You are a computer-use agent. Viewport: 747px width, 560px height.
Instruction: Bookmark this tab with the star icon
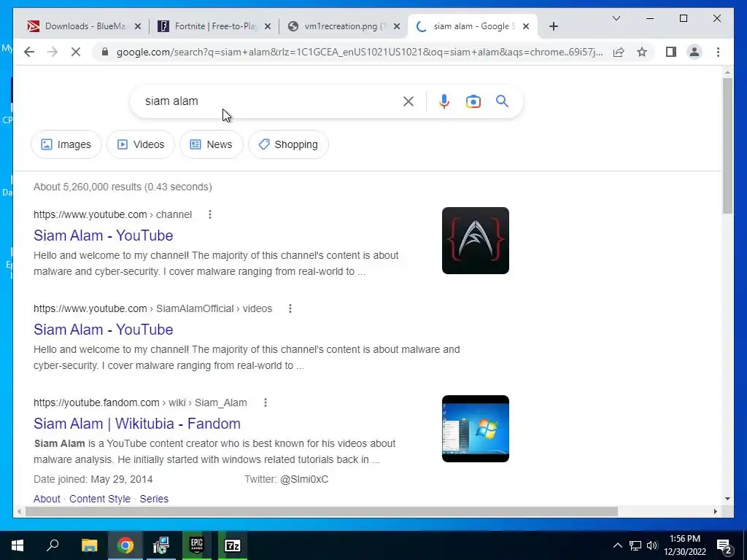click(x=642, y=52)
